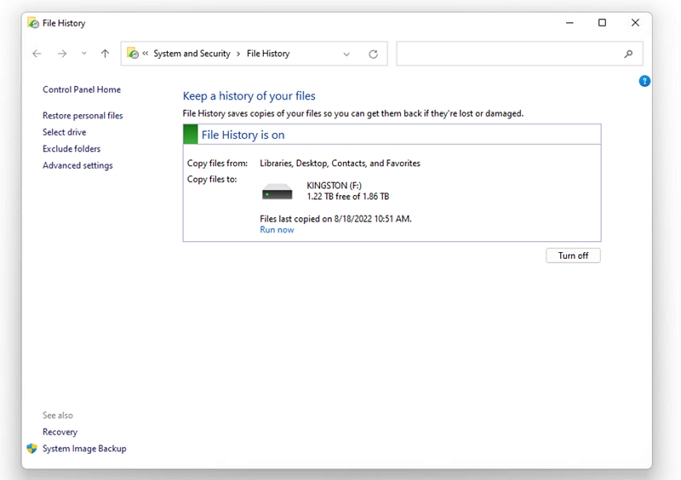This screenshot has width=681, height=480.
Task: Select System and Security in breadcrumb
Action: 192,53
